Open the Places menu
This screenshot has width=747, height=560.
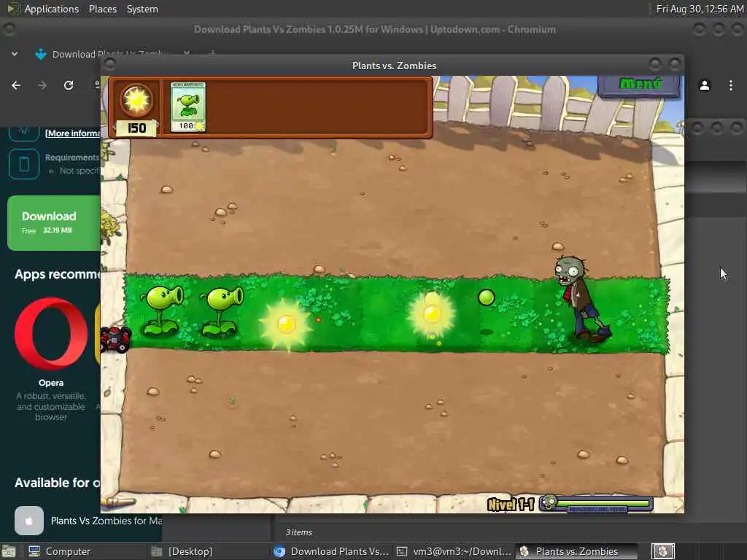[x=103, y=9]
